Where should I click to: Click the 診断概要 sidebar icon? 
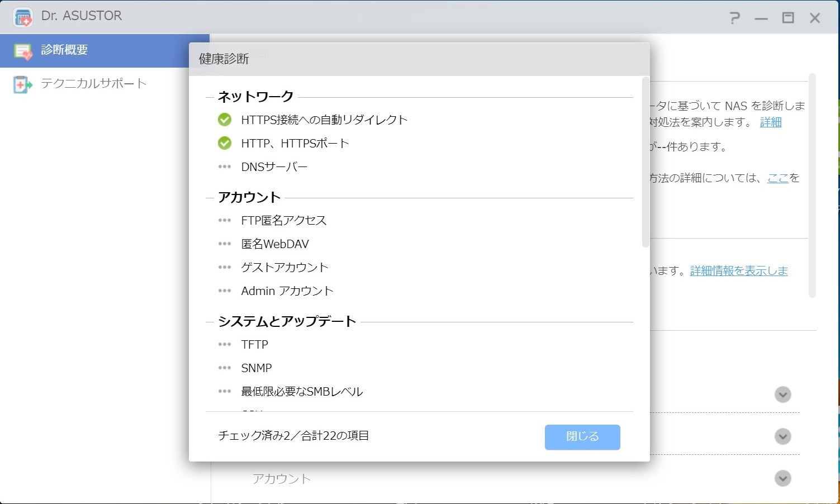pos(23,51)
